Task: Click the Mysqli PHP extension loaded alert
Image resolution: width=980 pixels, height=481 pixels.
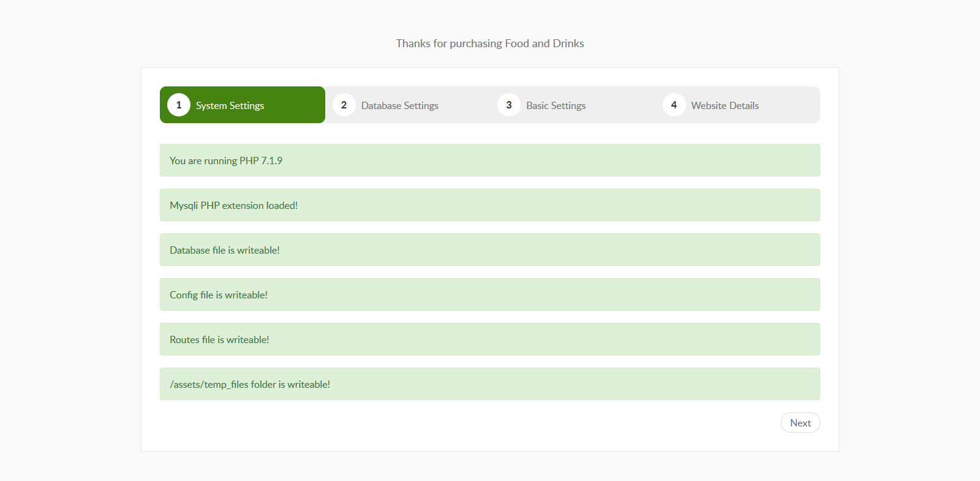Action: tap(490, 205)
